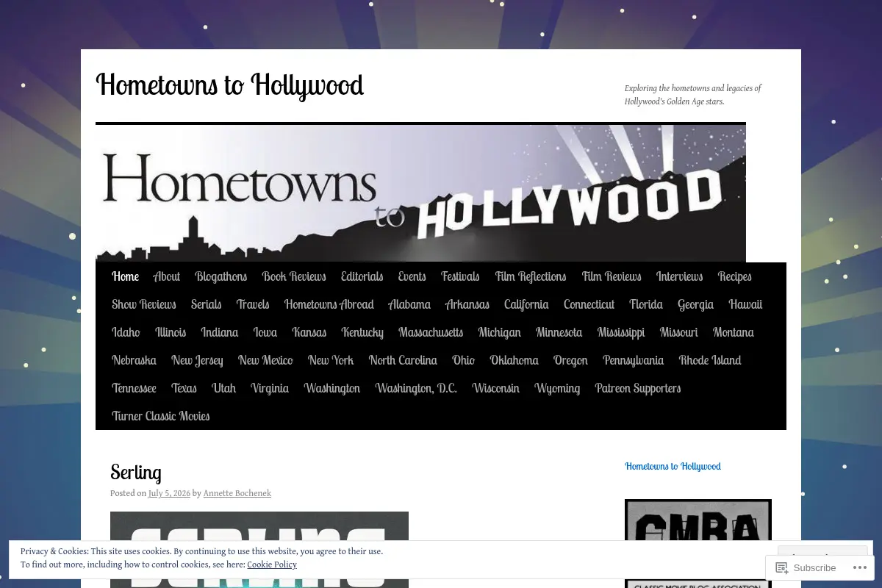This screenshot has width=882, height=588.
Task: Click the Hometowns to Hollywood site title
Action: pos(230,85)
